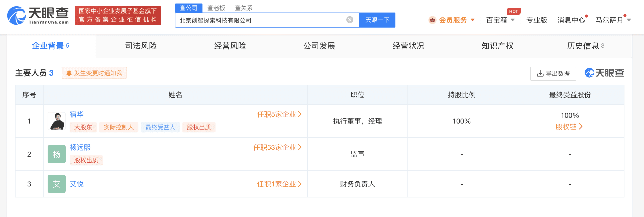Click the 马尔萨月 username
Screen dimensions: 644x217
point(609,20)
